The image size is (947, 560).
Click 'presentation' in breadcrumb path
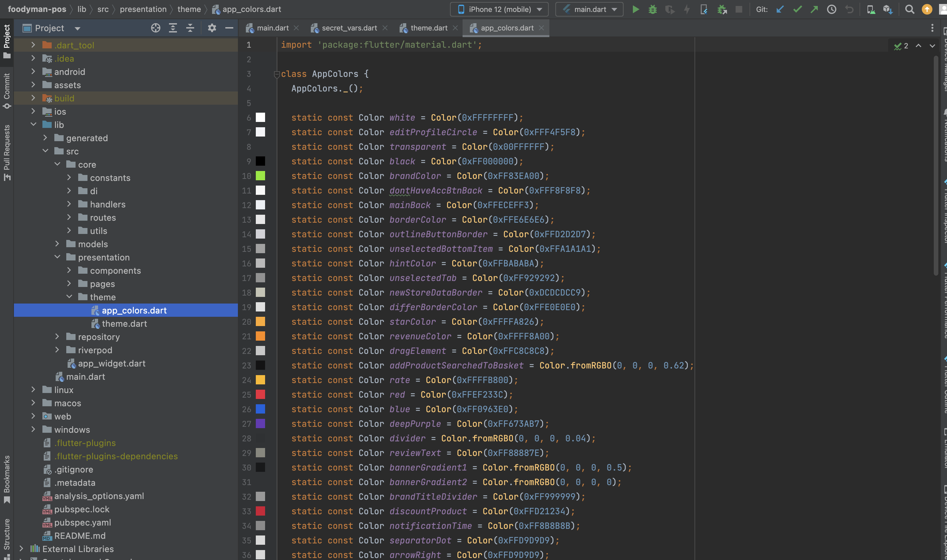click(143, 9)
